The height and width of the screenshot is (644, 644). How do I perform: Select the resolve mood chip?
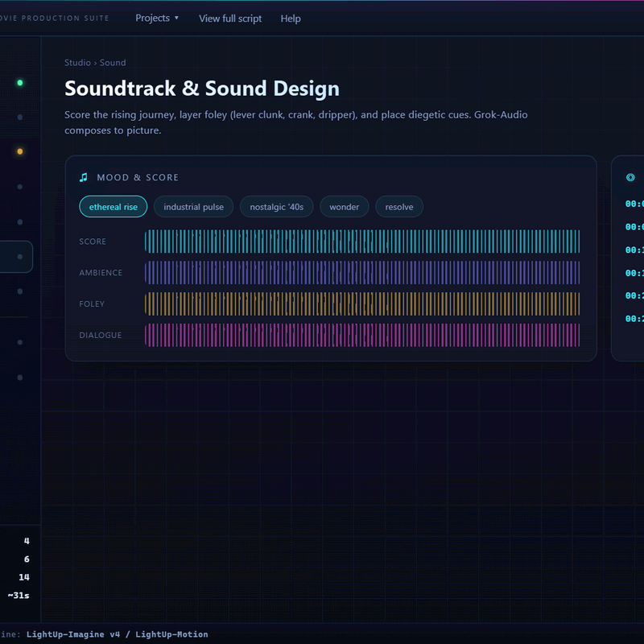[398, 207]
